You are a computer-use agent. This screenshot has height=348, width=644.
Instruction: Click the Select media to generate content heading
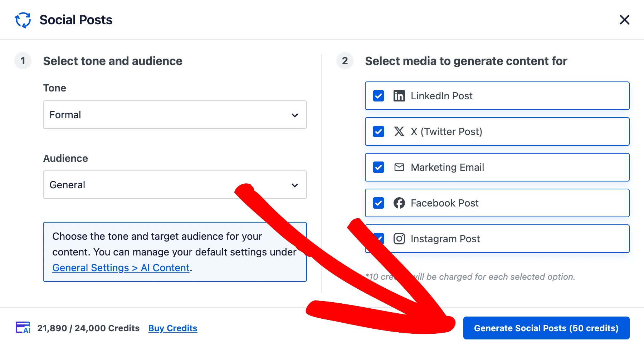pos(466,61)
